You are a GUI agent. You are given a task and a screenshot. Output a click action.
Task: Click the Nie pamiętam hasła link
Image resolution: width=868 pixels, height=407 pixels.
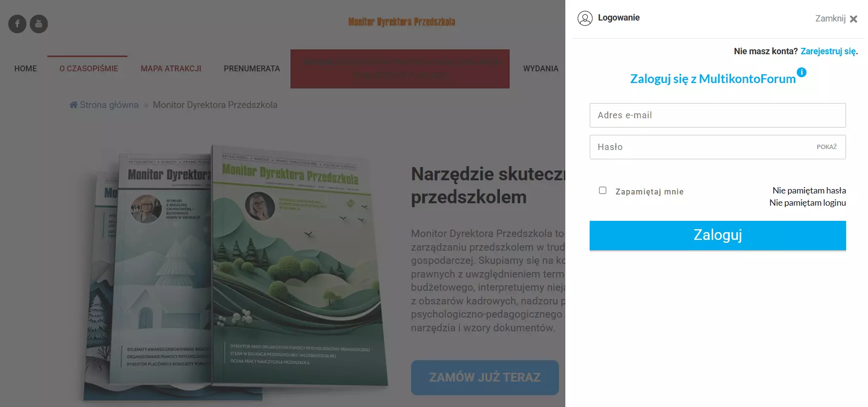click(809, 191)
